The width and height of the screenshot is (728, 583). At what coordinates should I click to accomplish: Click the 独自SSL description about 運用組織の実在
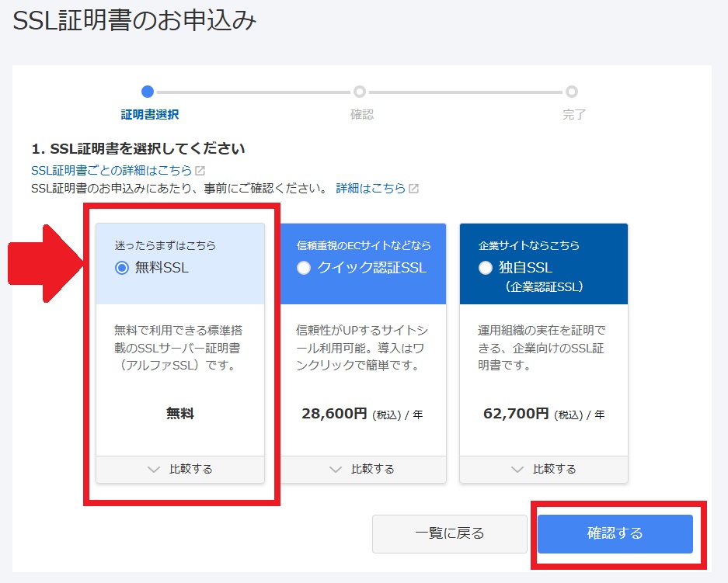point(542,348)
